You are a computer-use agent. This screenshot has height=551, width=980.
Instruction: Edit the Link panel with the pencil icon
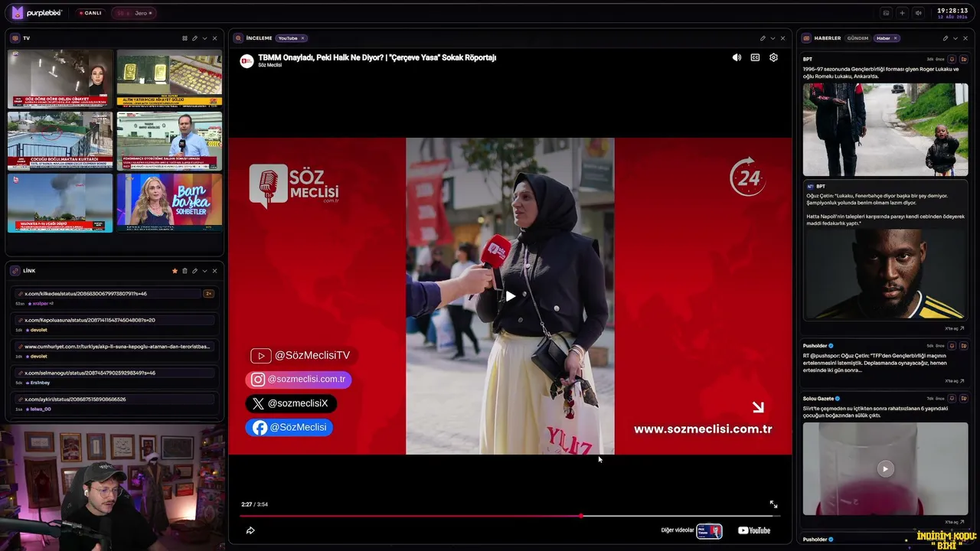(194, 271)
